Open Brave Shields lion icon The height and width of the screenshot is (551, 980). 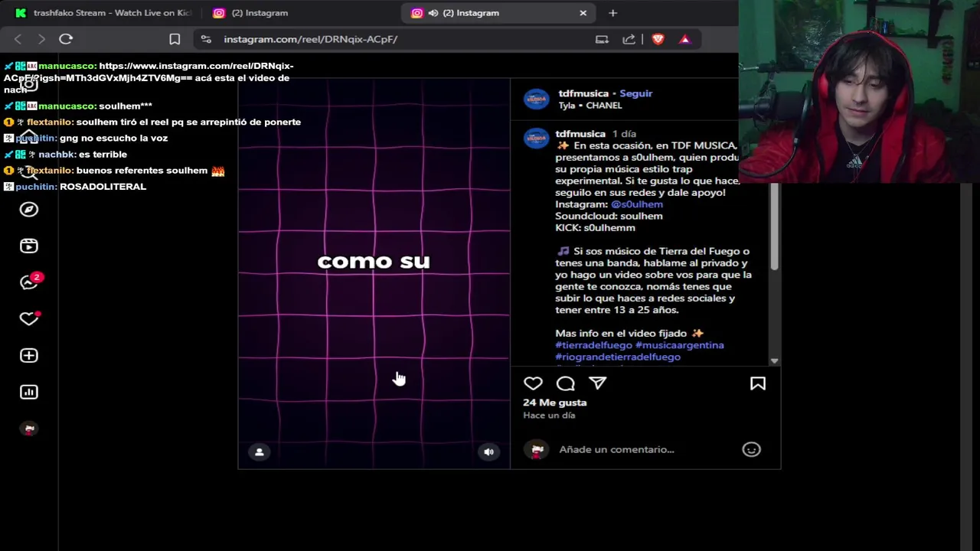pos(658,39)
